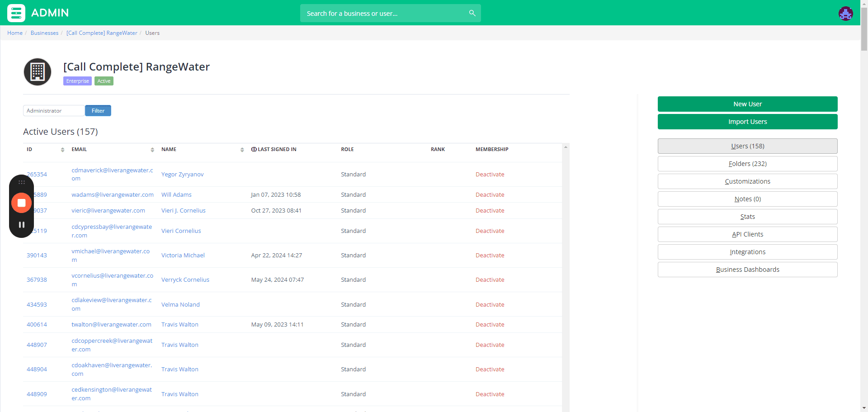The height and width of the screenshot is (412, 868).
Task: Click the Administrator filter input
Action: pyautogui.click(x=54, y=111)
